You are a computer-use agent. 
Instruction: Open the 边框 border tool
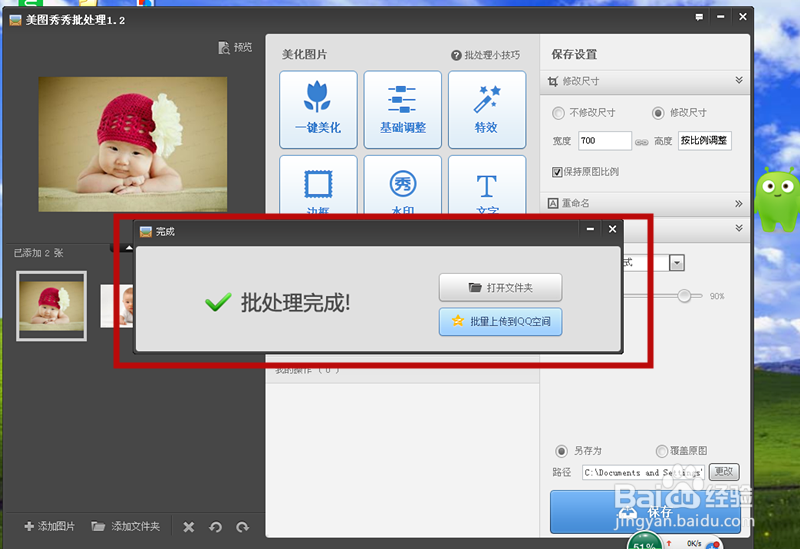coord(318,185)
